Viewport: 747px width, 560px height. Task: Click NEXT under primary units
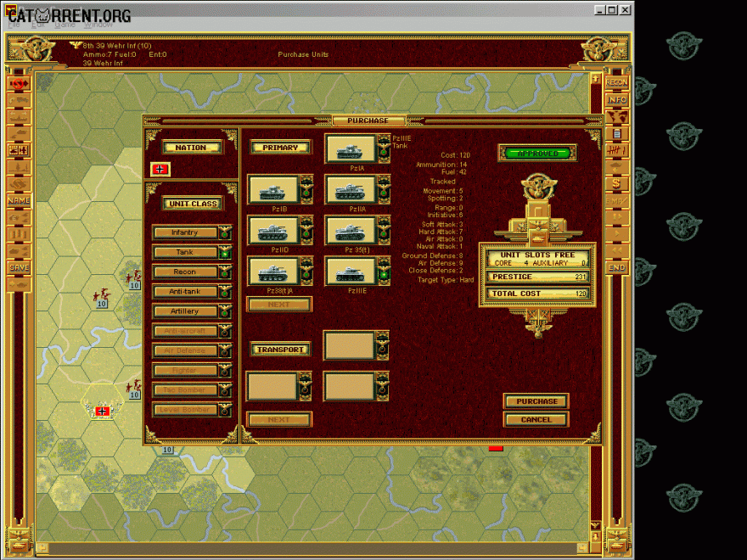pyautogui.click(x=279, y=305)
